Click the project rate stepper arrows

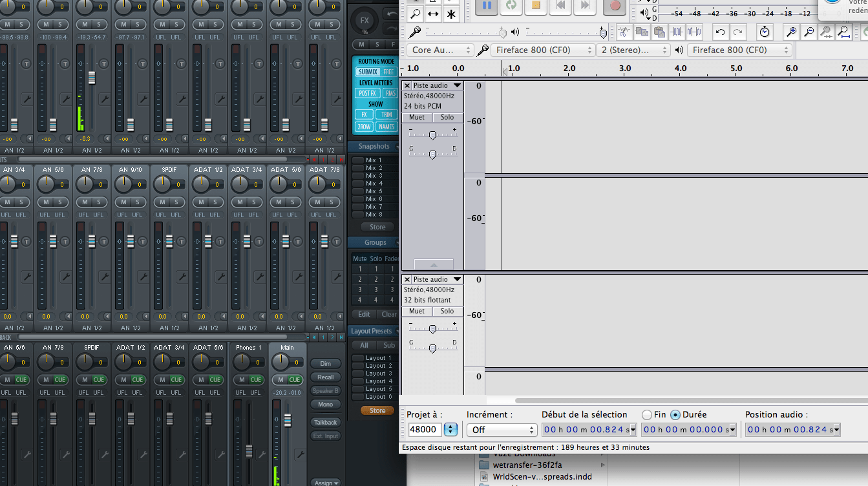point(451,430)
